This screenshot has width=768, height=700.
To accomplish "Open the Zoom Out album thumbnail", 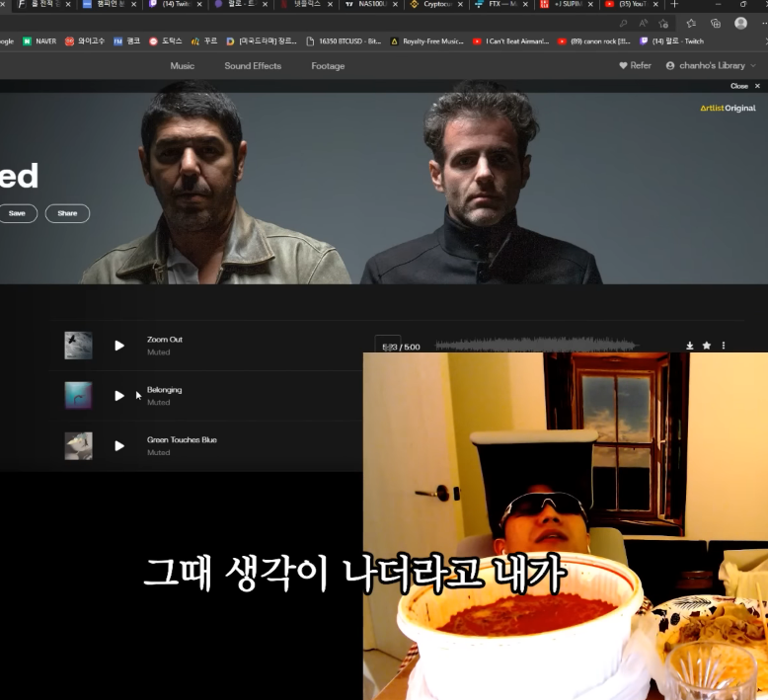I will click(x=78, y=346).
